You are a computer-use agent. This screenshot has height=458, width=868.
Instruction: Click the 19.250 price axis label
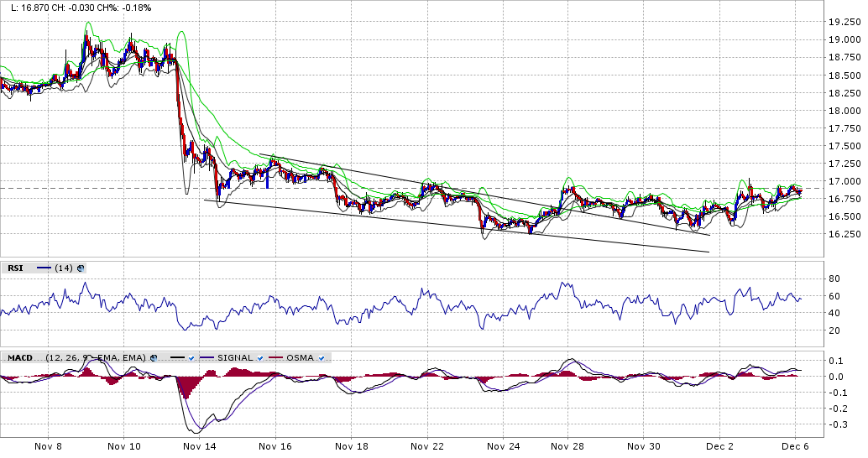click(x=841, y=23)
